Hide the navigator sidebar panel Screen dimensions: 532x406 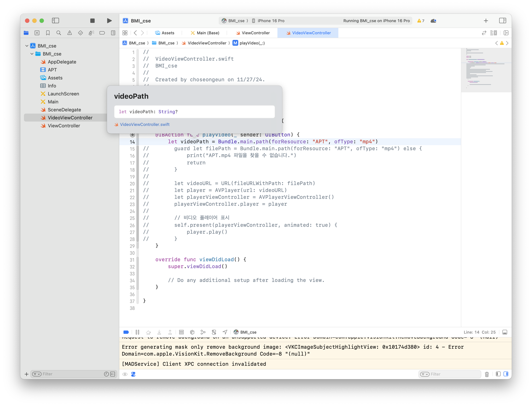pos(55,21)
